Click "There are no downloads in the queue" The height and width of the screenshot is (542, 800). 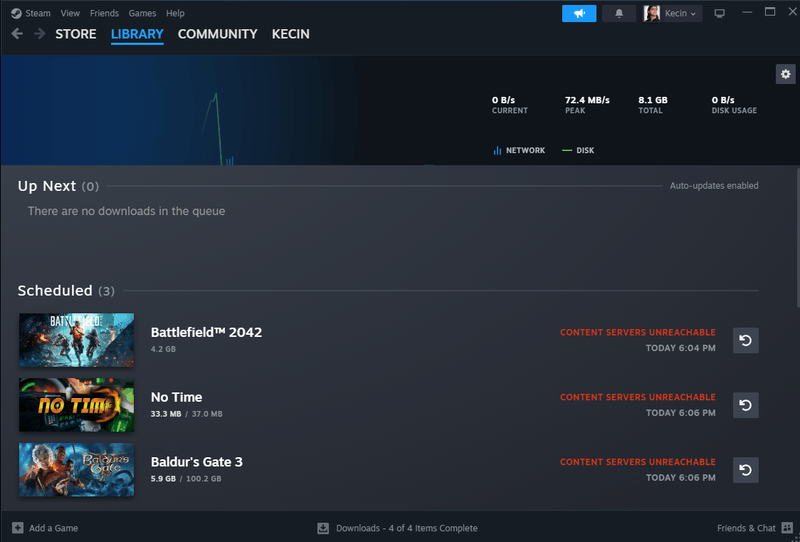127,211
